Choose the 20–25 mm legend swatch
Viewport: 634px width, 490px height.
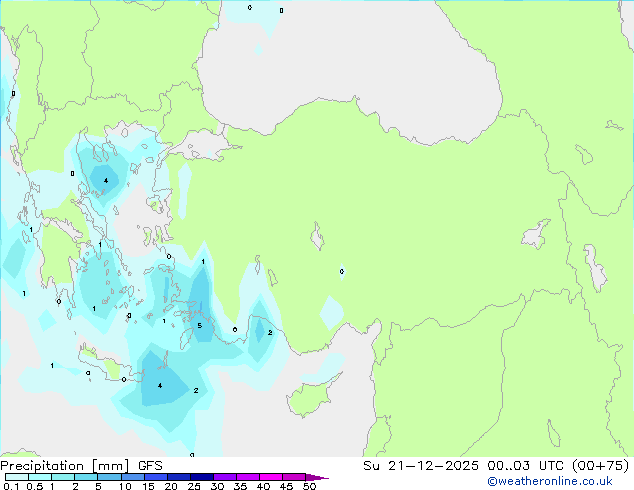click(179, 477)
